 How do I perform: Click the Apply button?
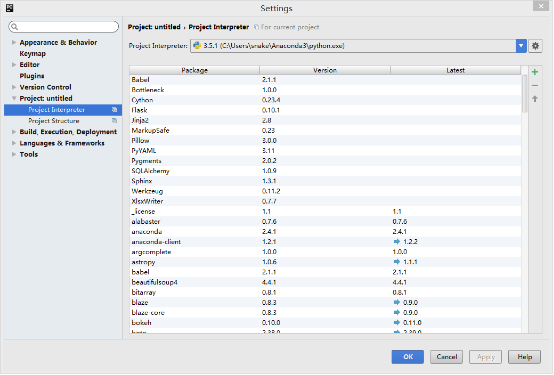(x=485, y=357)
